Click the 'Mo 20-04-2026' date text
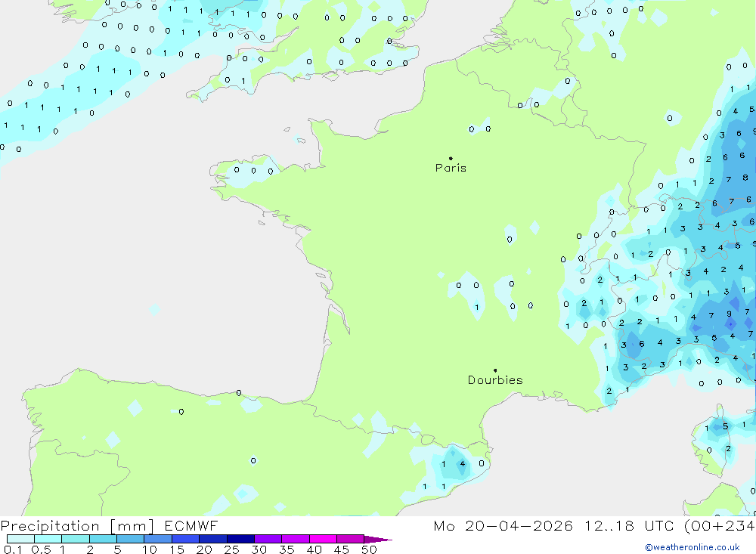Screen dimensions: 756x554 point(503,525)
